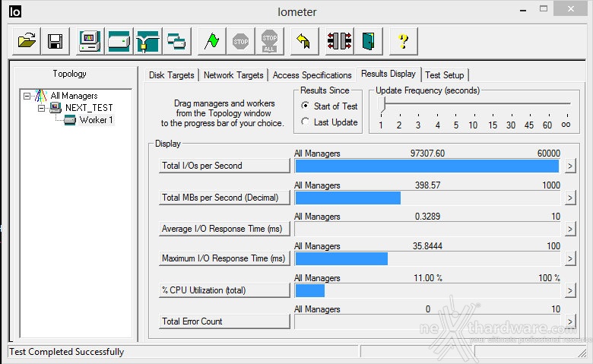This screenshot has width=593, height=364.
Task: Maximize the Iometer window
Action: tap(544, 8)
